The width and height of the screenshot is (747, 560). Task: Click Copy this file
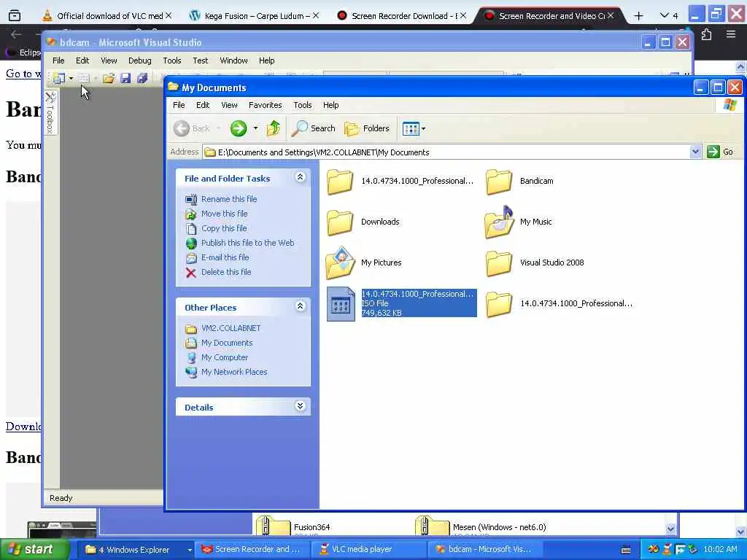coord(224,228)
